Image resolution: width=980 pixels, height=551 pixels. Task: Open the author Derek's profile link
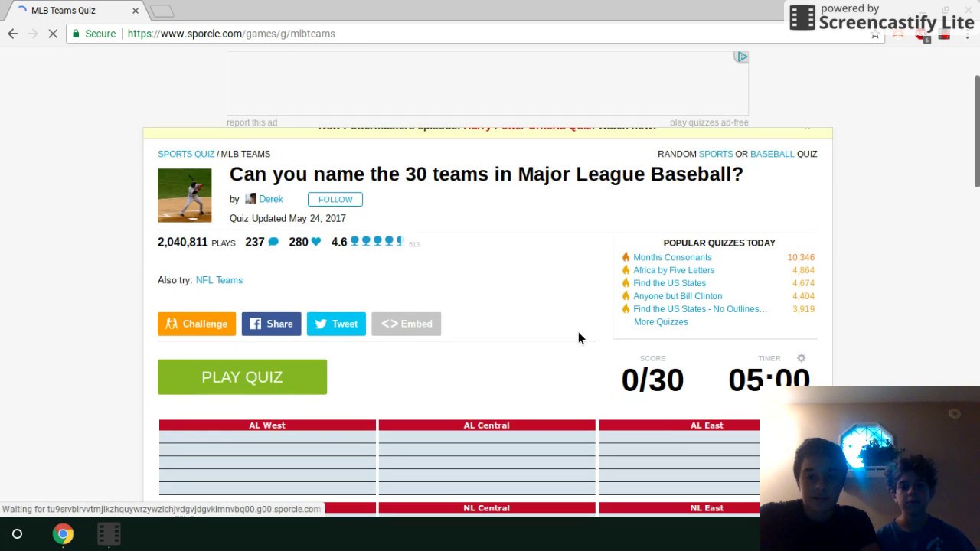[x=271, y=199]
